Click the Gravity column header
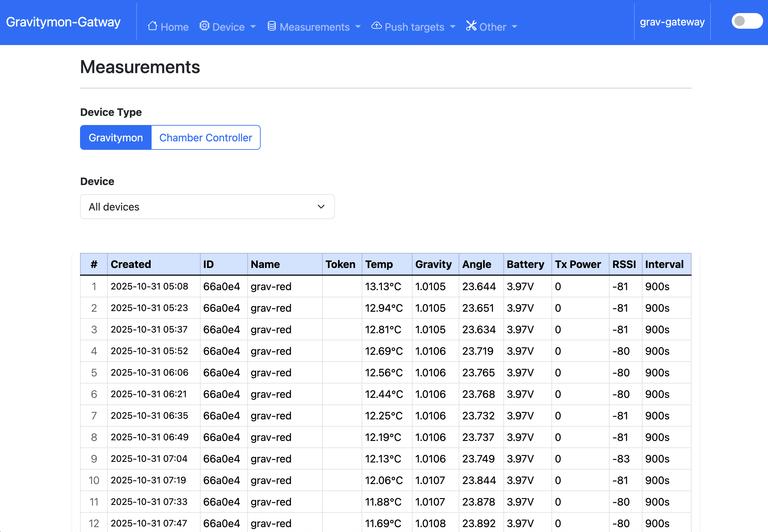This screenshot has height=532, width=768. click(433, 264)
